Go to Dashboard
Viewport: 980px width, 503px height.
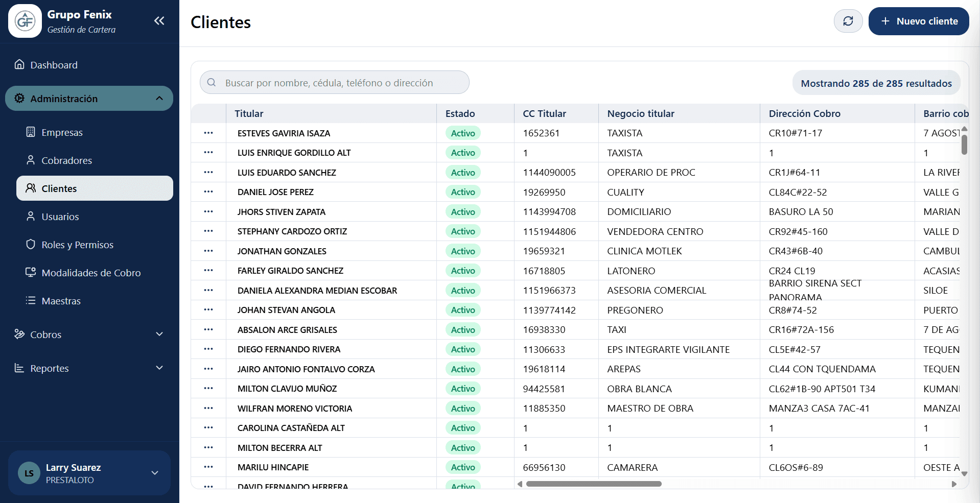[54, 65]
